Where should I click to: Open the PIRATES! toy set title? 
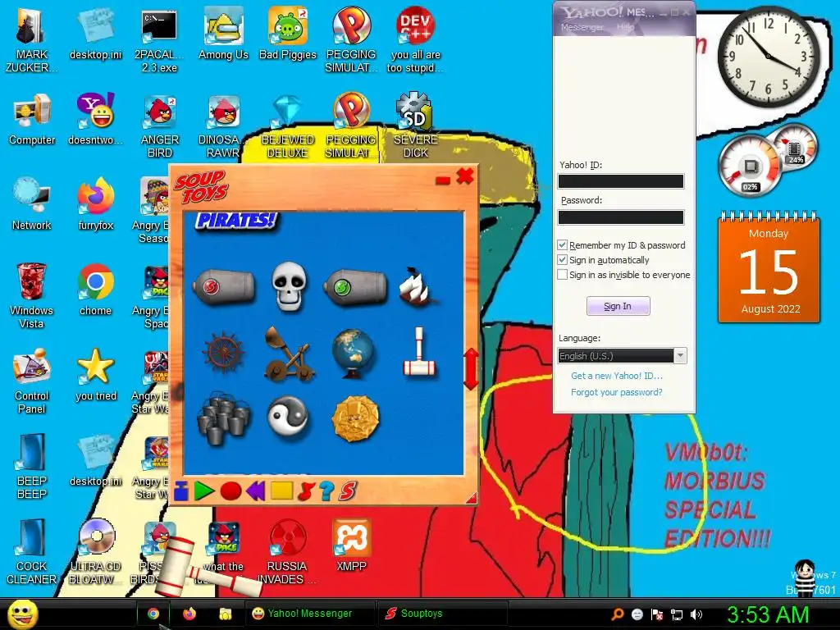[236, 220]
